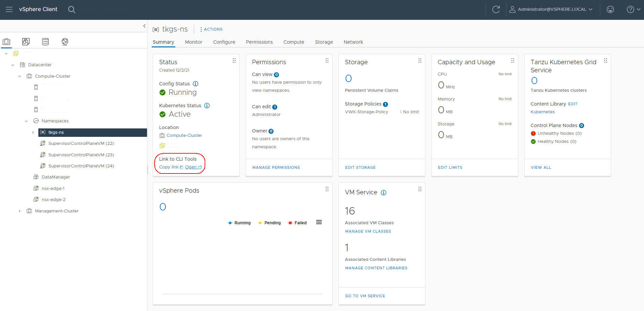Click EDIT LIMITS

point(450,167)
